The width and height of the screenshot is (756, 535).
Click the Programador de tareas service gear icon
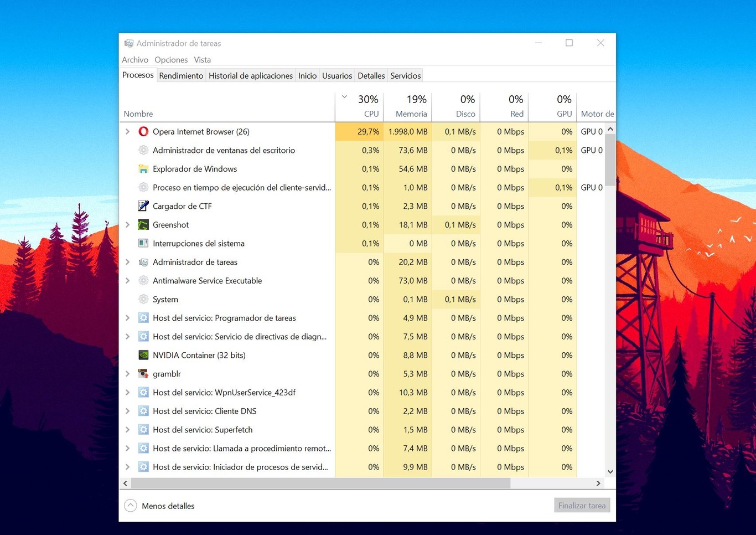[143, 318]
